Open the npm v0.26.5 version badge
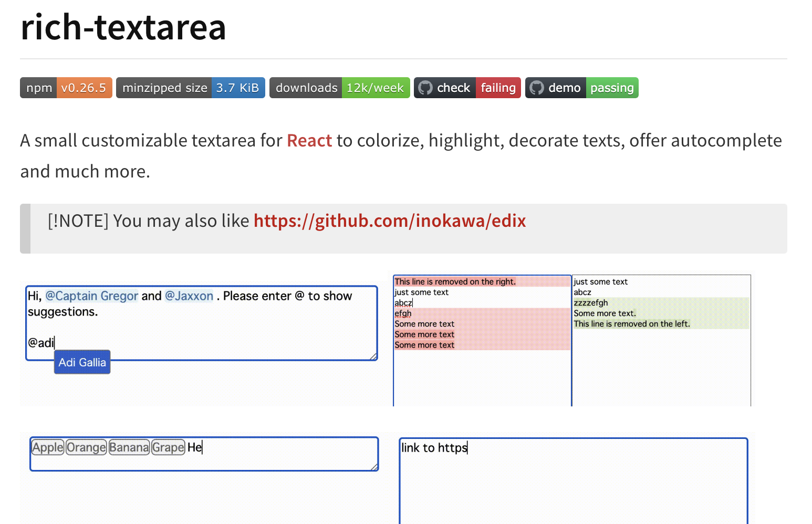This screenshot has height=524, width=812. click(x=66, y=88)
